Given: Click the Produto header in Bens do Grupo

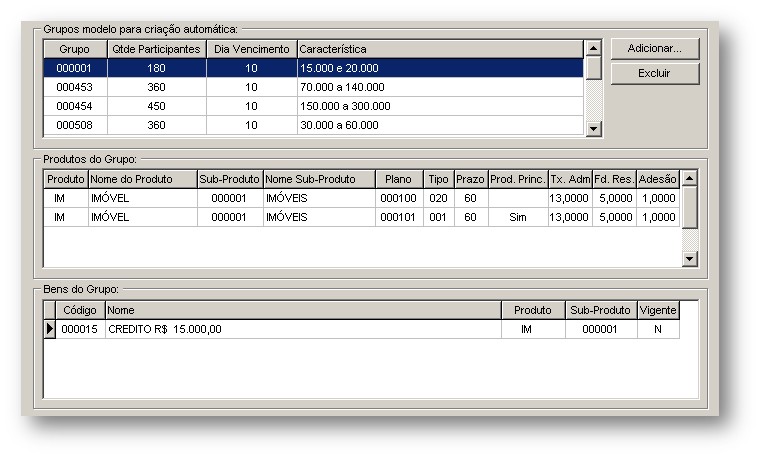Looking at the screenshot, I should click(533, 310).
